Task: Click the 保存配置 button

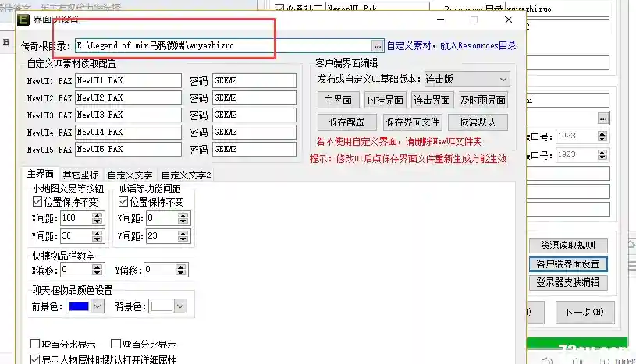Action: click(346, 122)
